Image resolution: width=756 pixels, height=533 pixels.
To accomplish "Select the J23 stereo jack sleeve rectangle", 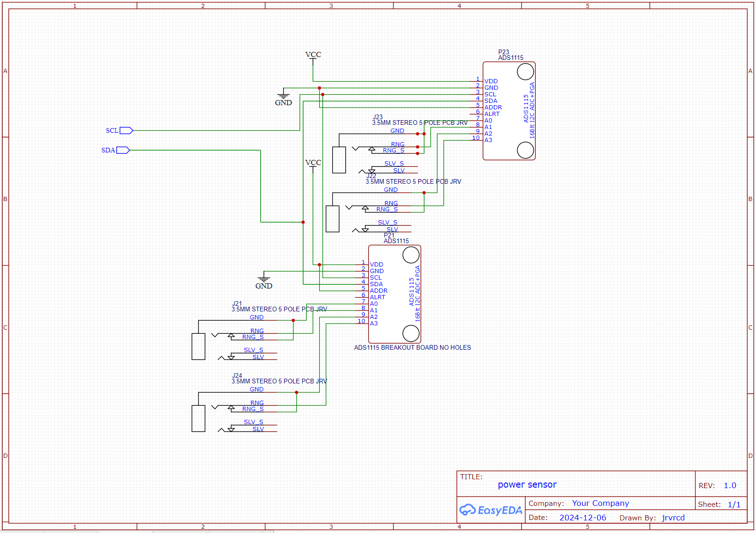I will pos(339,160).
